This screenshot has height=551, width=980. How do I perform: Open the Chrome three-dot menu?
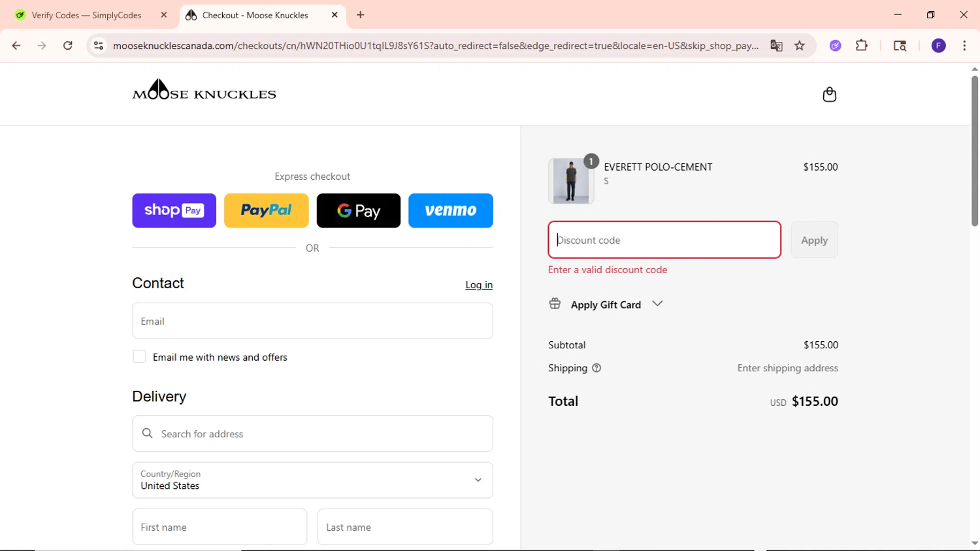tap(964, 46)
